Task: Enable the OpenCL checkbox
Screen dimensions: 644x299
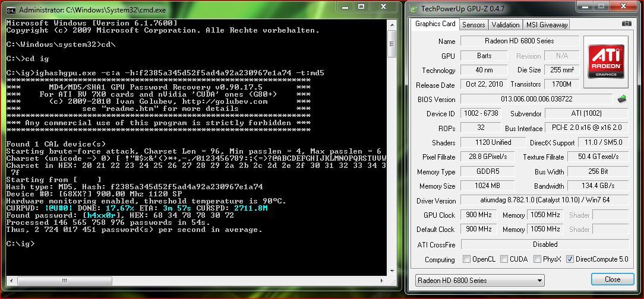Action: [466, 259]
